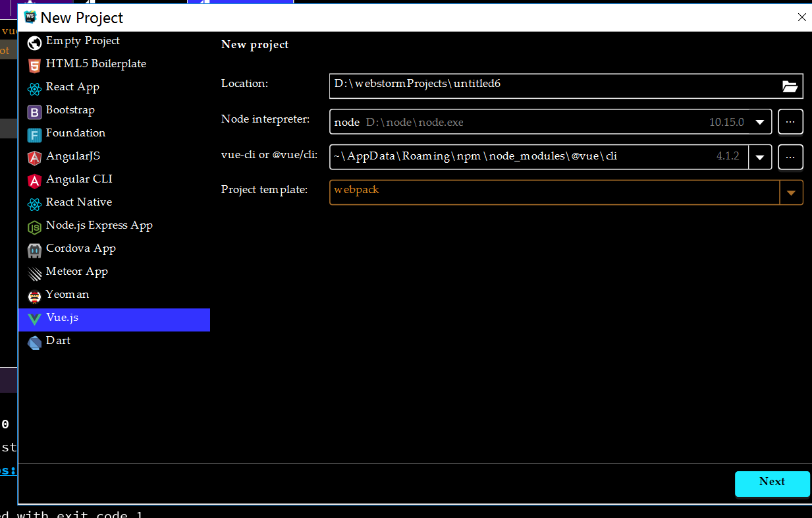Click the Angular CLI red icon

pos(35,181)
